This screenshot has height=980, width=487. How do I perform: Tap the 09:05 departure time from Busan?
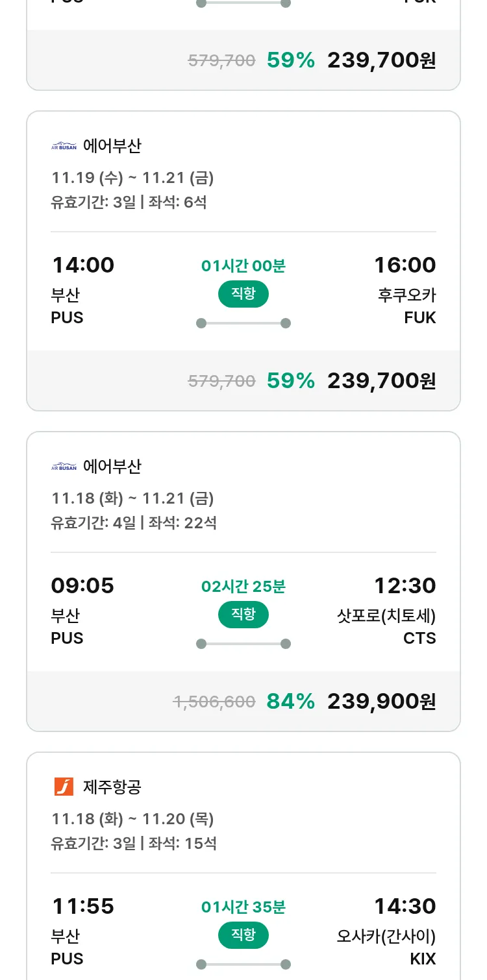(82, 585)
